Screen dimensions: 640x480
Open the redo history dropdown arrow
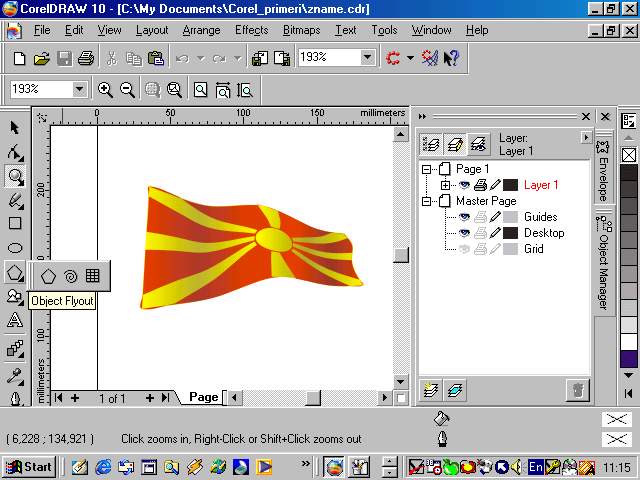pos(238,58)
